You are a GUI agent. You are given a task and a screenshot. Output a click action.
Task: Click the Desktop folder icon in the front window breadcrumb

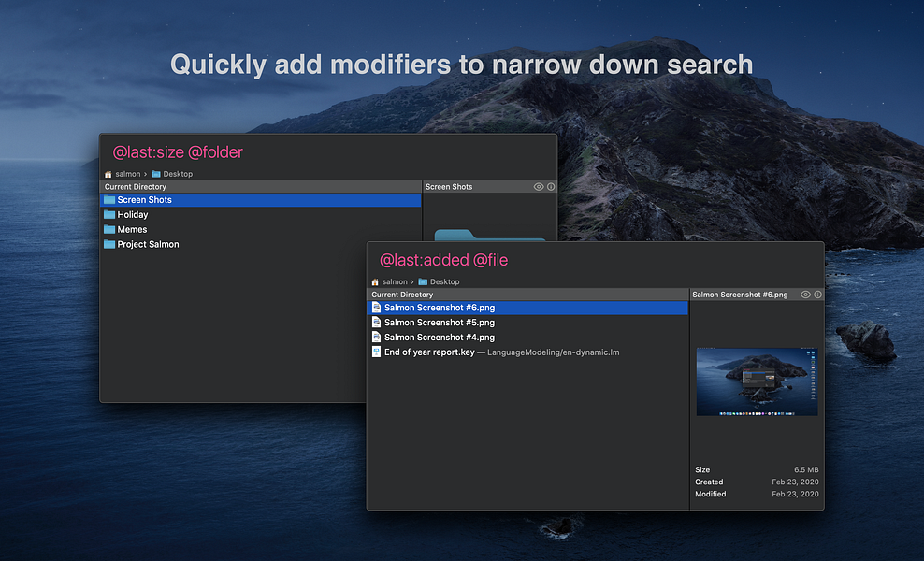pyautogui.click(x=423, y=281)
